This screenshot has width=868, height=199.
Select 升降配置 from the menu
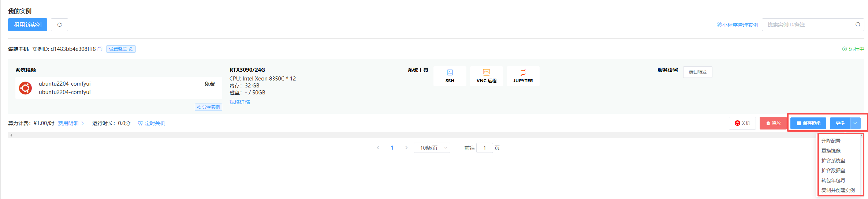click(x=831, y=141)
